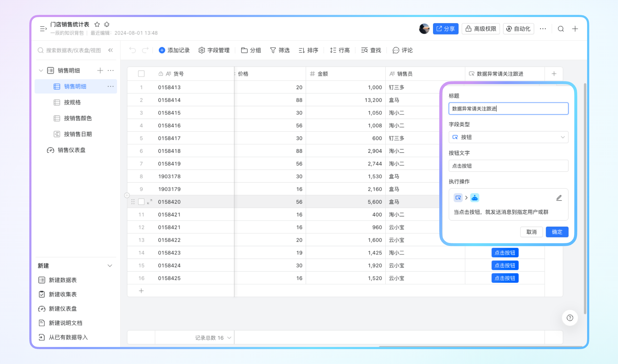This screenshot has width=618, height=364.
Task: Click the plus icon to add a column
Action: pos(554,74)
